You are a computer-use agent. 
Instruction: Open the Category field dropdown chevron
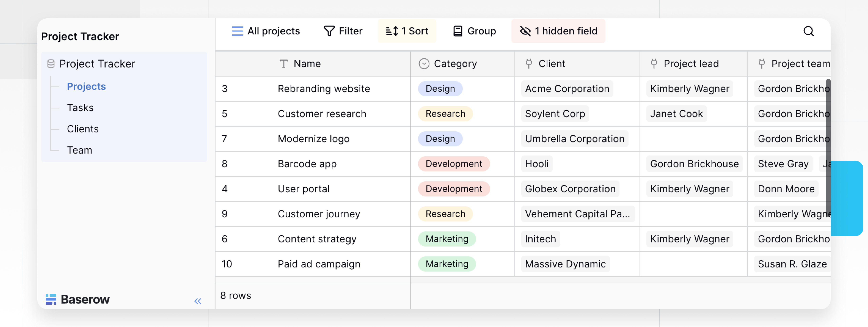pos(424,63)
